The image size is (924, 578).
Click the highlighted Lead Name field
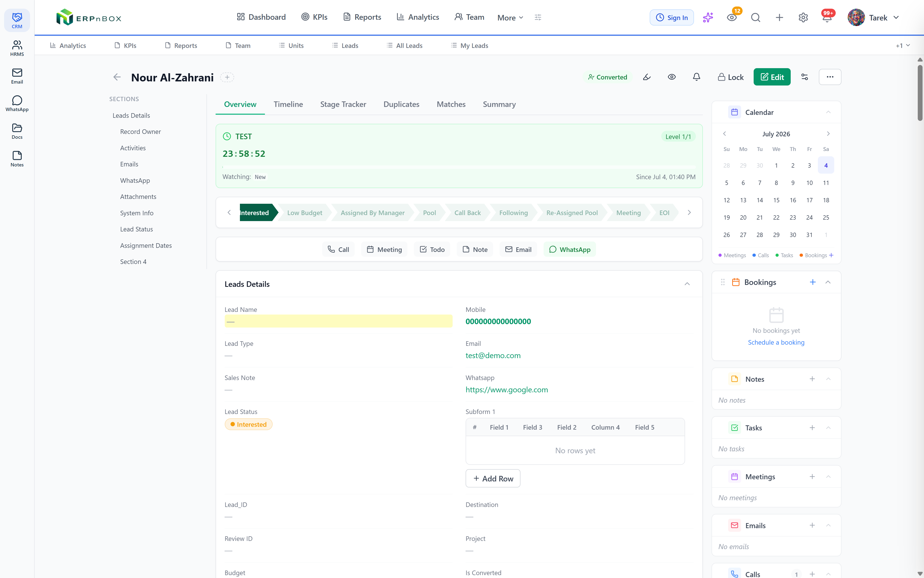[338, 321]
